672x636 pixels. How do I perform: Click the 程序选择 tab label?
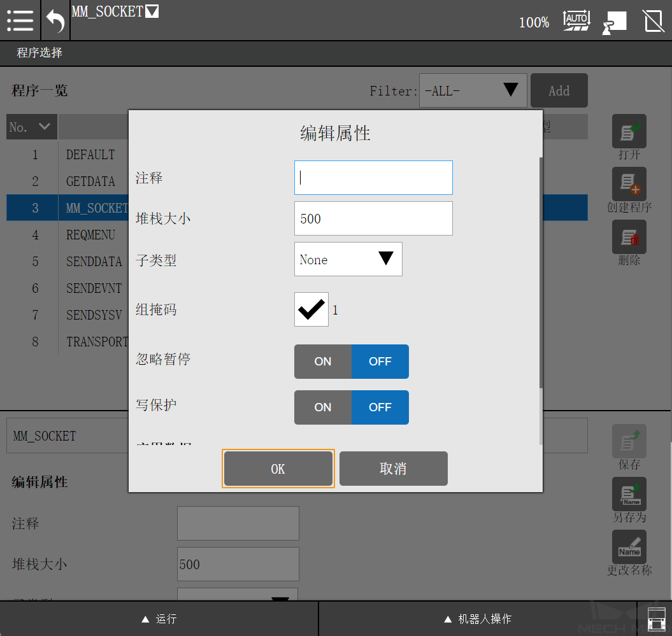click(39, 53)
